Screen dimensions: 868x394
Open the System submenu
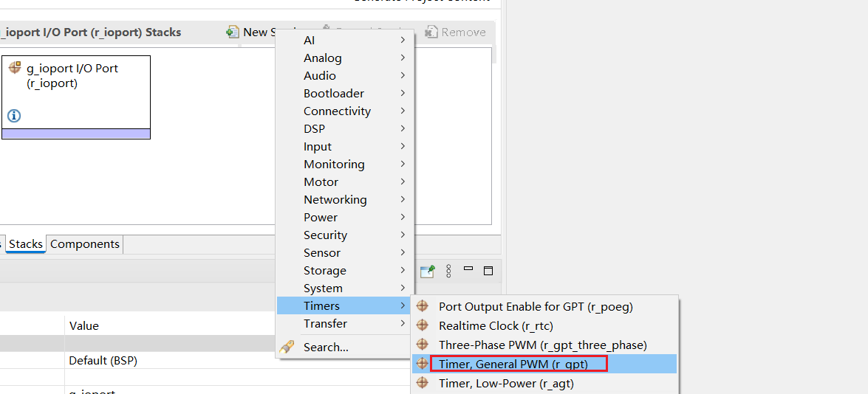(345, 288)
